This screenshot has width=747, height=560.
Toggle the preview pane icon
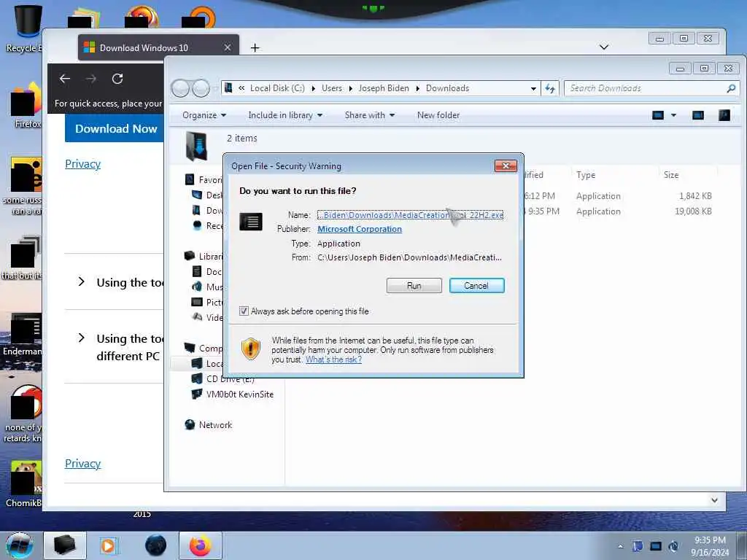pyautogui.click(x=698, y=115)
